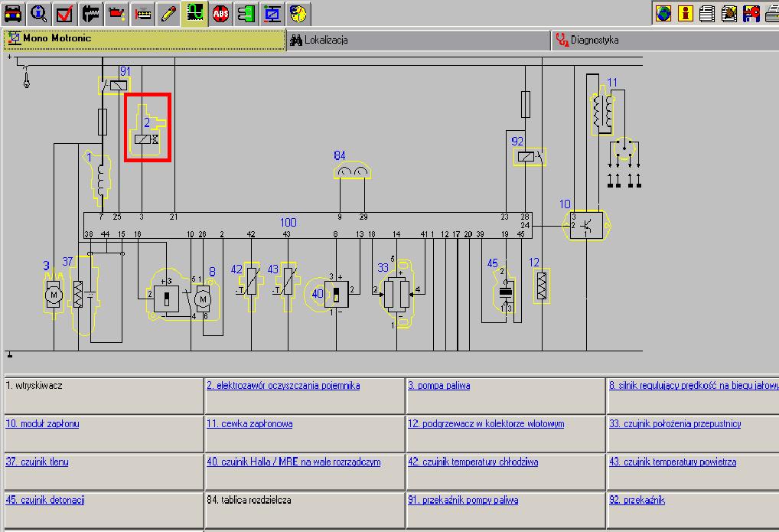Open link '11. cewka zapłonowa'
This screenshot has width=779, height=532.
pyautogui.click(x=249, y=423)
